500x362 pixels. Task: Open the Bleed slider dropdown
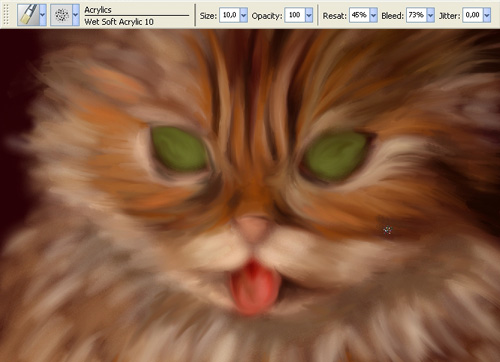(x=431, y=15)
